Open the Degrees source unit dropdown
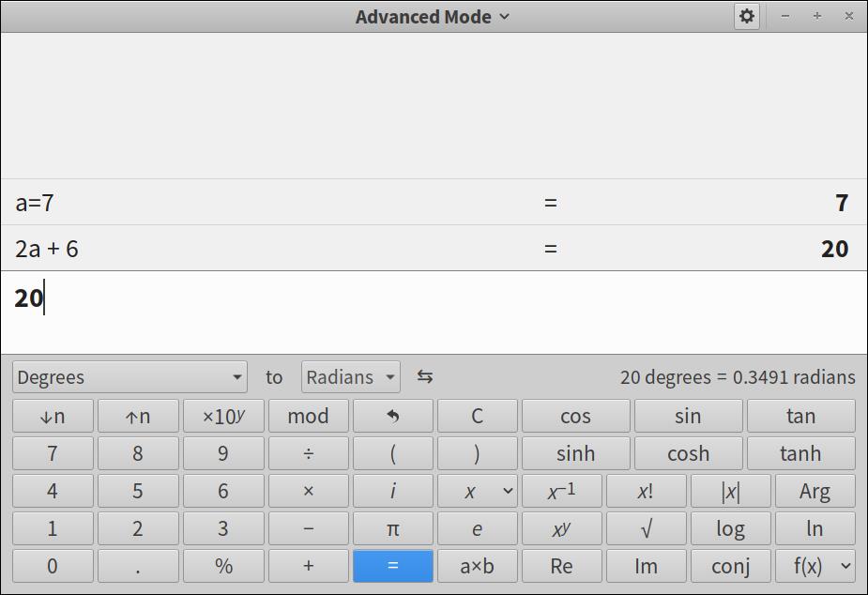Image resolution: width=868 pixels, height=595 pixels. coord(129,377)
